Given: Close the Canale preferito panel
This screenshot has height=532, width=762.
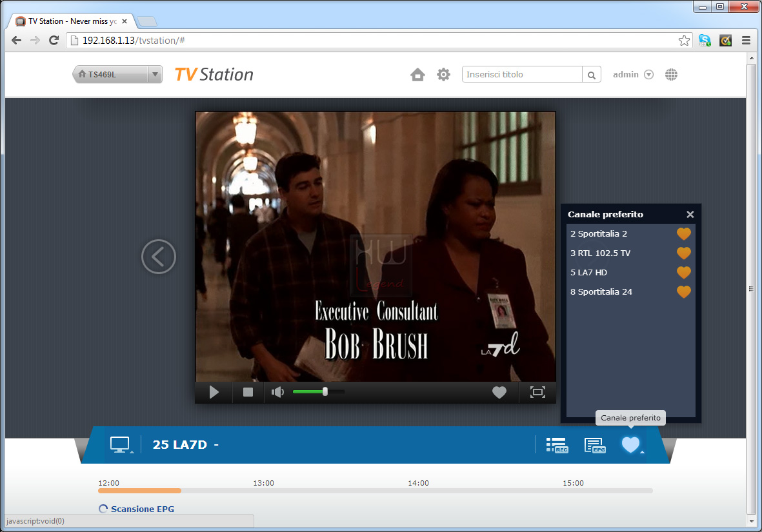Looking at the screenshot, I should point(690,214).
